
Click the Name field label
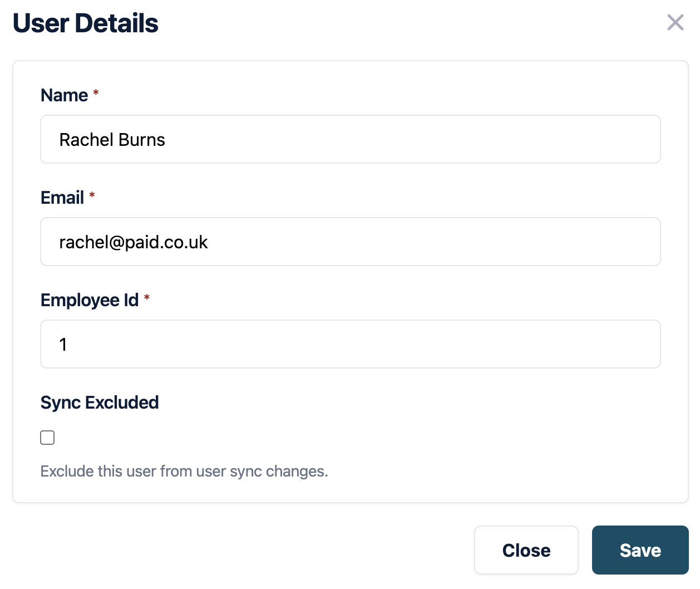[64, 95]
